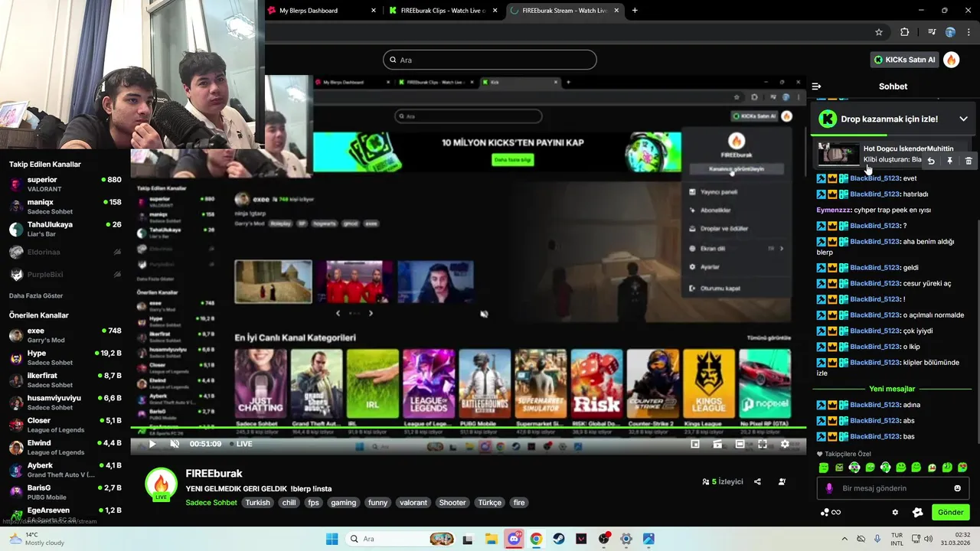The image size is (980, 551).
Task: Collapse the chat panel arrow icon
Action: click(816, 86)
